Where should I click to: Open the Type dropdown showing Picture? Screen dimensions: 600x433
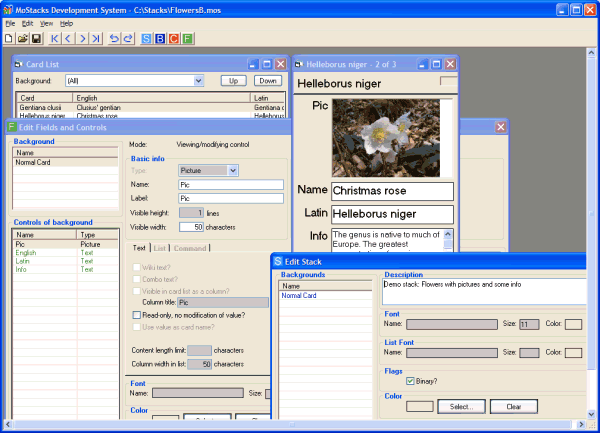tap(233, 171)
